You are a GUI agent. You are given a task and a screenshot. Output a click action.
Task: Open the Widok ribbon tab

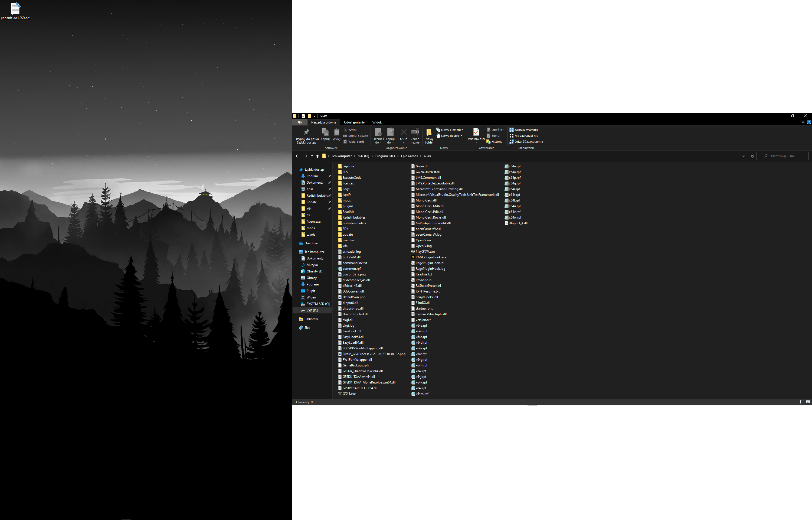377,122
